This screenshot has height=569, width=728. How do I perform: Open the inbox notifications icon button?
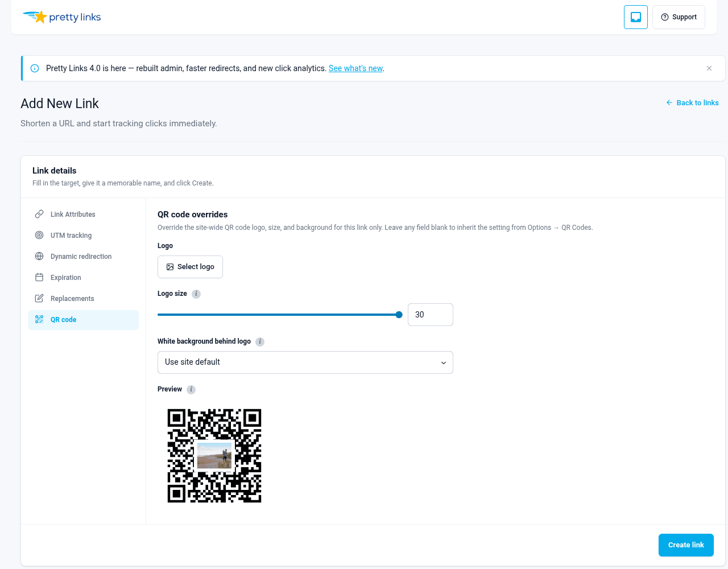click(x=636, y=17)
